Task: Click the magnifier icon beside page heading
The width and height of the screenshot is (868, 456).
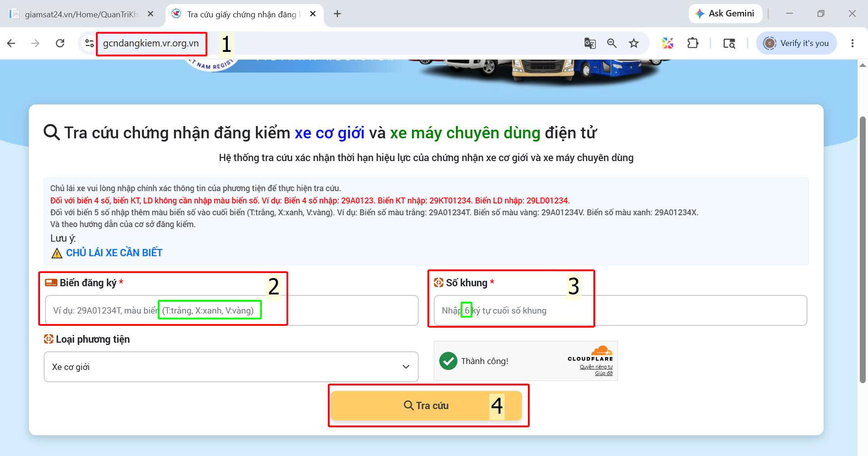Action: click(52, 132)
